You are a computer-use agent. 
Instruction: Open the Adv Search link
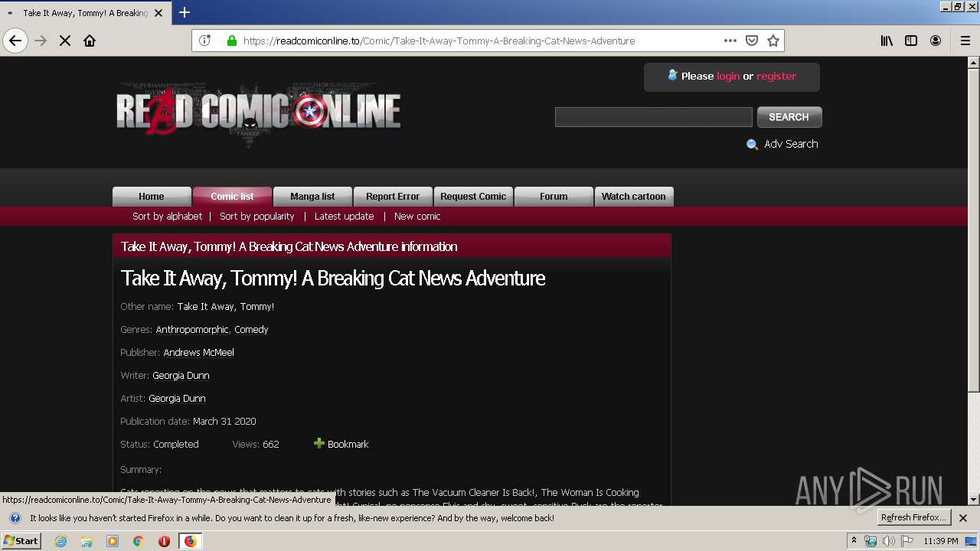coord(791,144)
